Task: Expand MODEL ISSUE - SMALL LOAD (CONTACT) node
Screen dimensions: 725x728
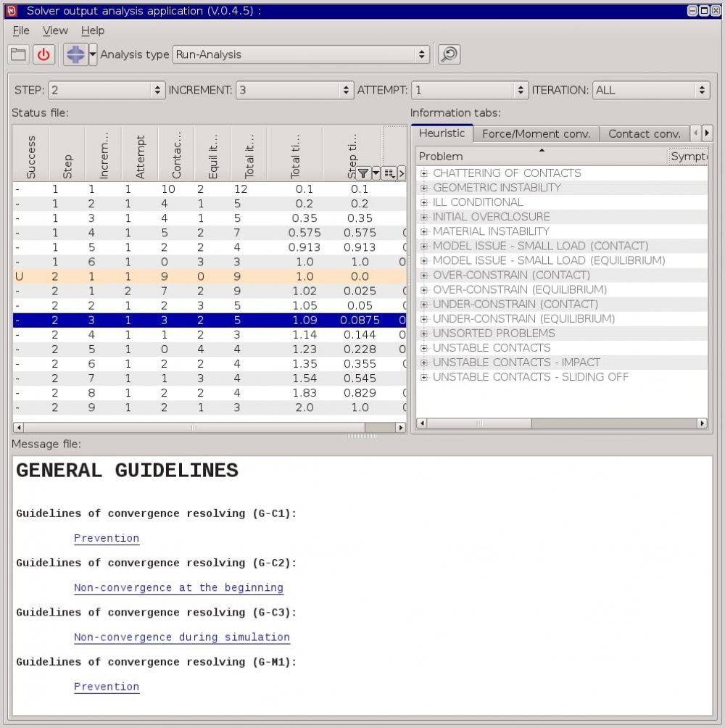Action: pos(424,246)
